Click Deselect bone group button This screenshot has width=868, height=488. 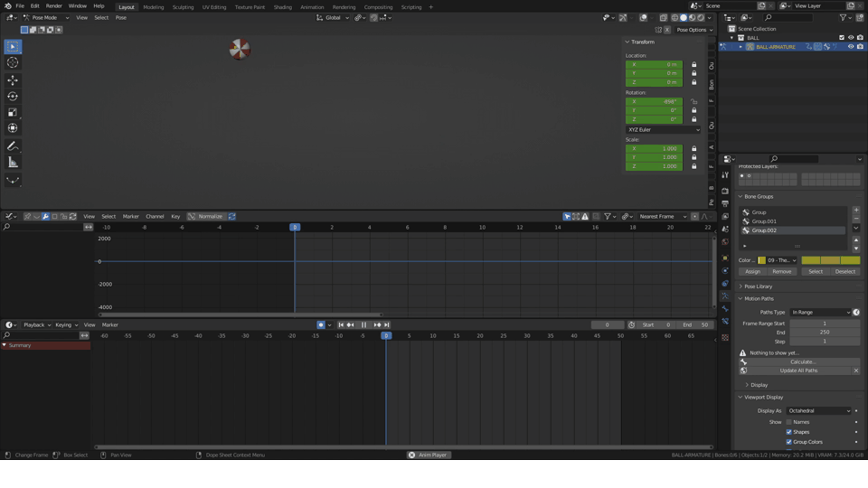pos(844,272)
